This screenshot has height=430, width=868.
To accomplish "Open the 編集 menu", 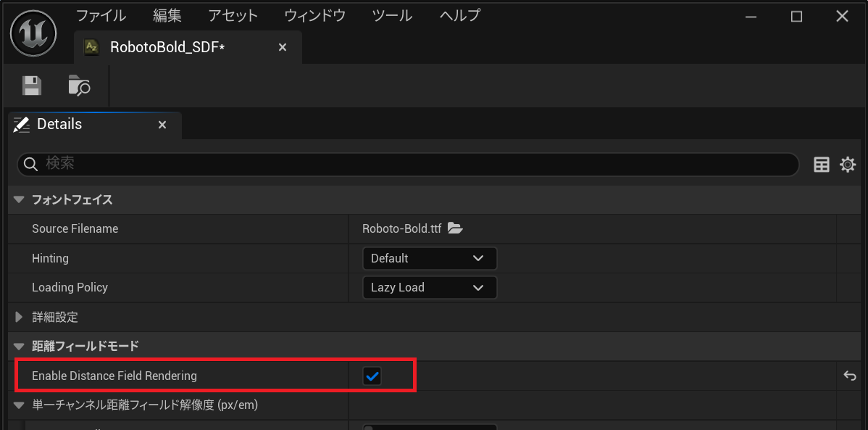I will [167, 15].
